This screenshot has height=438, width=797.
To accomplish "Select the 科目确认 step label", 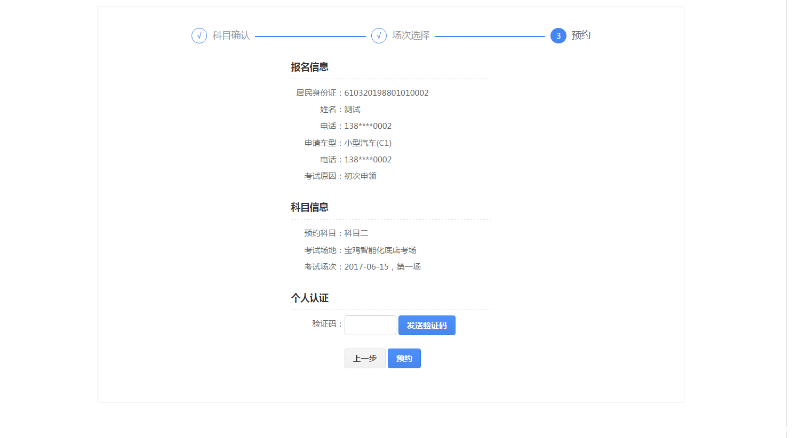I will [231, 36].
